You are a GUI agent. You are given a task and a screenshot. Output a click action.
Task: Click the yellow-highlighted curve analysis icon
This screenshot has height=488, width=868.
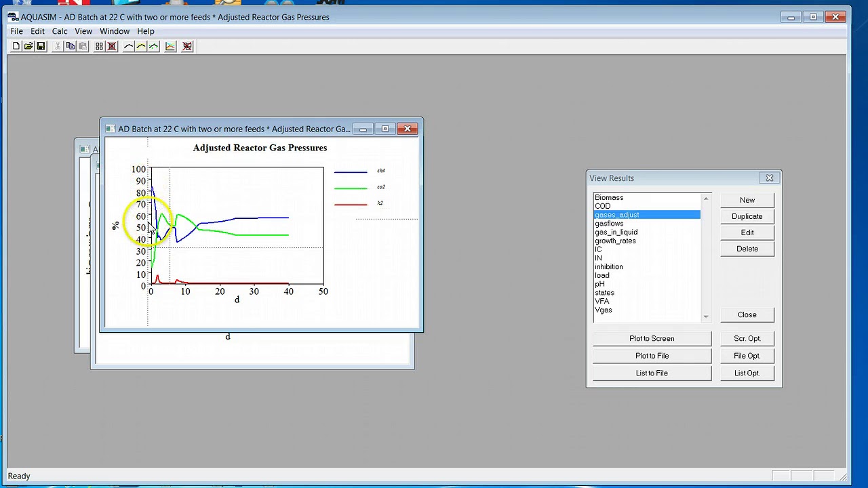click(x=141, y=46)
